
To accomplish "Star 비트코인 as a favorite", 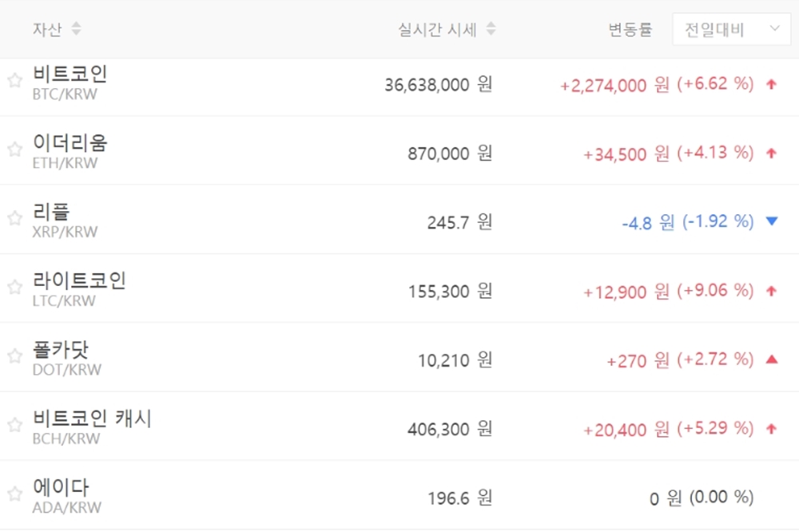I will pyautogui.click(x=14, y=81).
